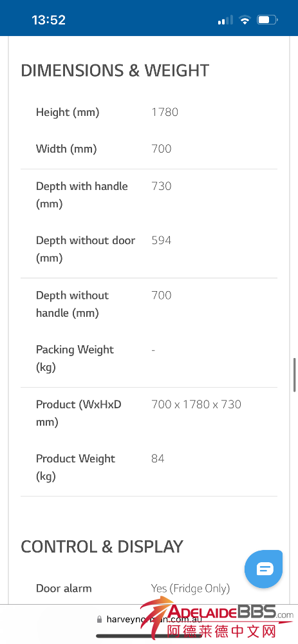The image size is (298, 644).
Task: Click the Product Weight value 84
Action: [158, 459]
